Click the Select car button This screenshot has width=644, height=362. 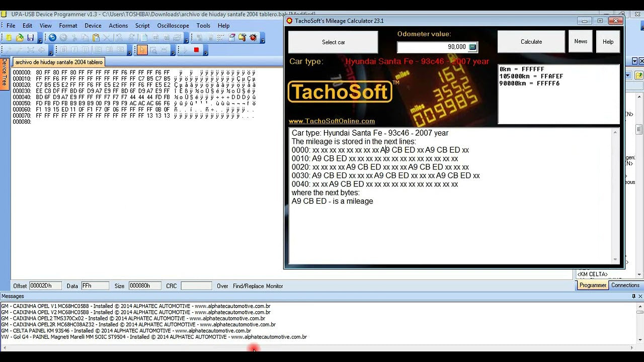point(333,42)
